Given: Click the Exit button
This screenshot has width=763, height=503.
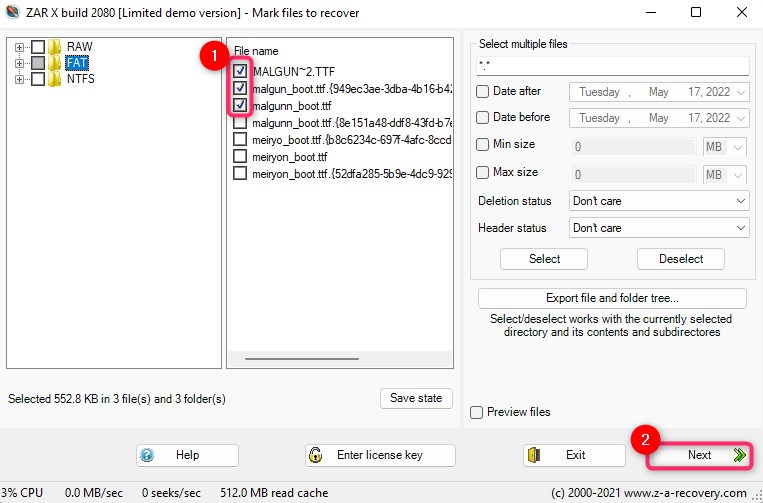Looking at the screenshot, I should pos(574,455).
